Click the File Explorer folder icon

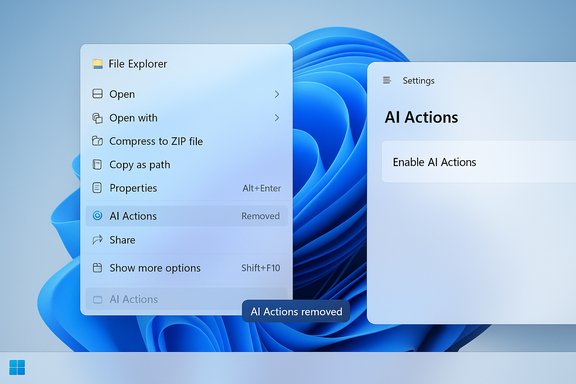[97, 64]
